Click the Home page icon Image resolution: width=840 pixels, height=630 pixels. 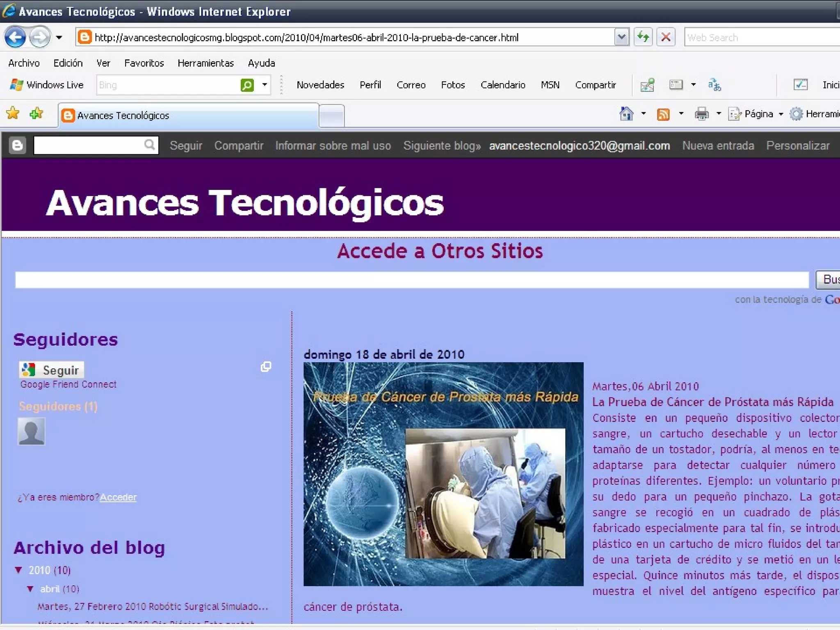(626, 114)
